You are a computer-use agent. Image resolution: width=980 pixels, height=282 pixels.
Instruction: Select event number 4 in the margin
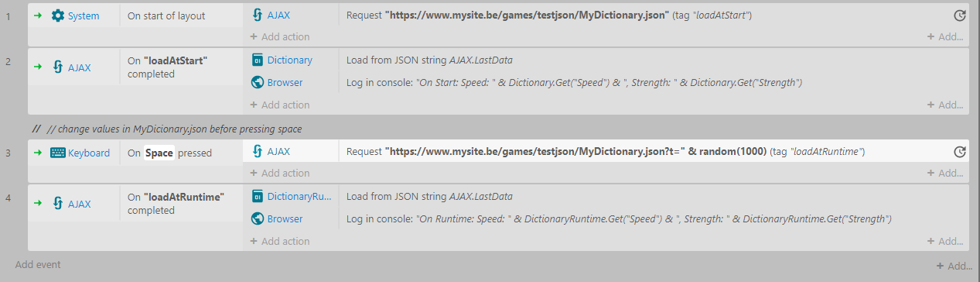point(8,198)
